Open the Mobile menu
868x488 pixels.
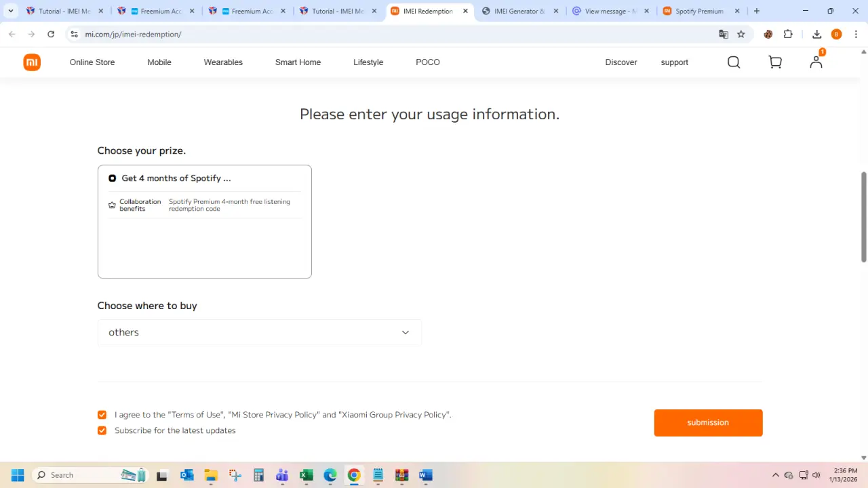pos(159,62)
